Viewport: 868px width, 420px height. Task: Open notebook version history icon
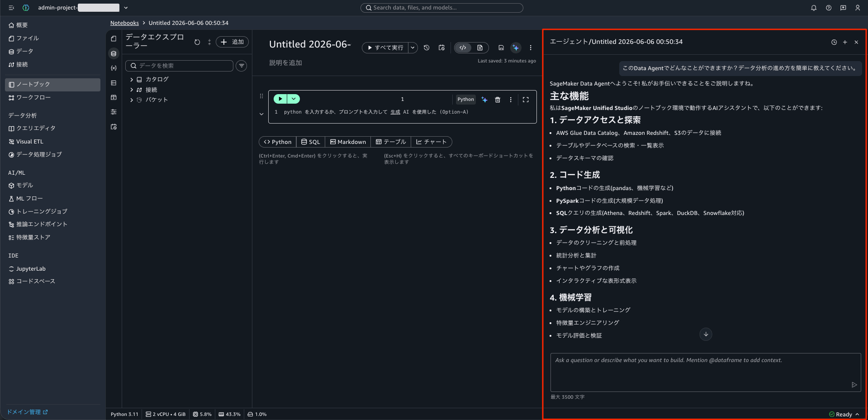tap(427, 48)
